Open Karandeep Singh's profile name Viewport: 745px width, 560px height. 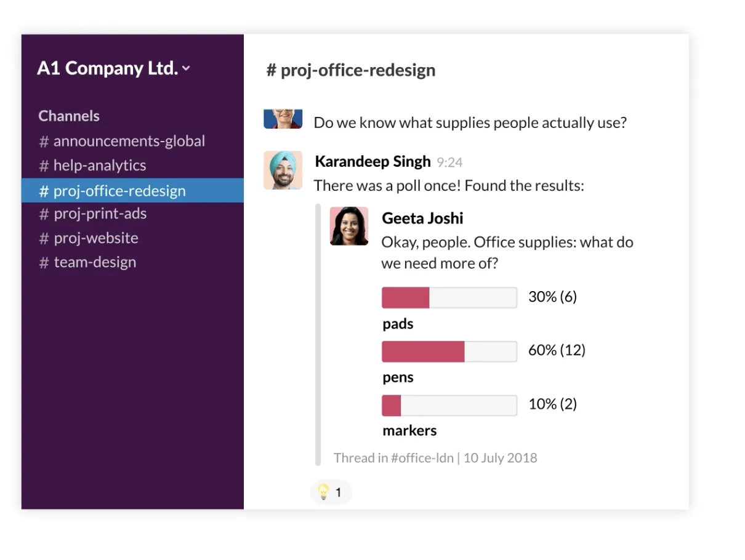point(372,161)
